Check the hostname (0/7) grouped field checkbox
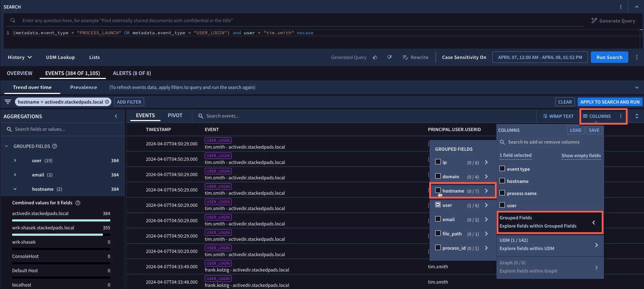 (438, 190)
